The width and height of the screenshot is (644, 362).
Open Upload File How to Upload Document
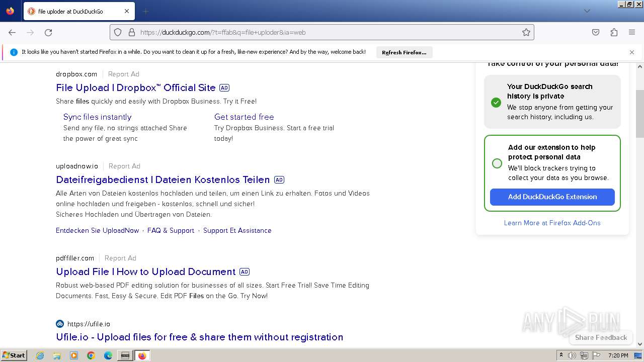pos(146,271)
